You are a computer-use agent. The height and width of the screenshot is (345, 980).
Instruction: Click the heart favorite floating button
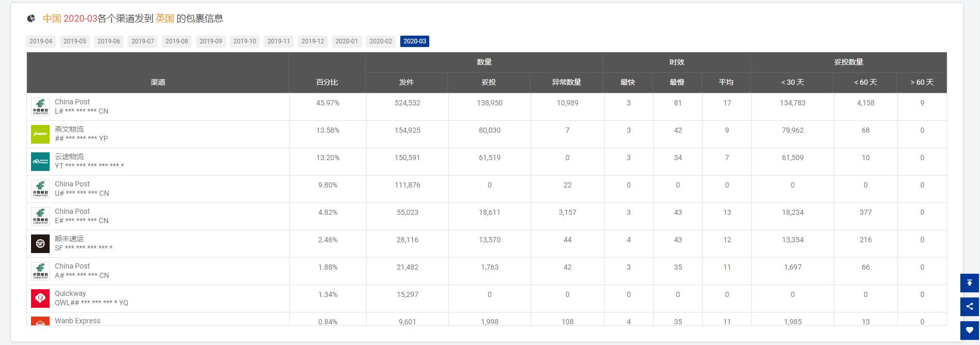(x=969, y=330)
